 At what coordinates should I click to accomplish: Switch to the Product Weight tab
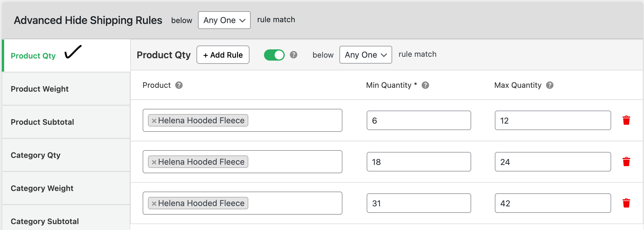click(39, 89)
